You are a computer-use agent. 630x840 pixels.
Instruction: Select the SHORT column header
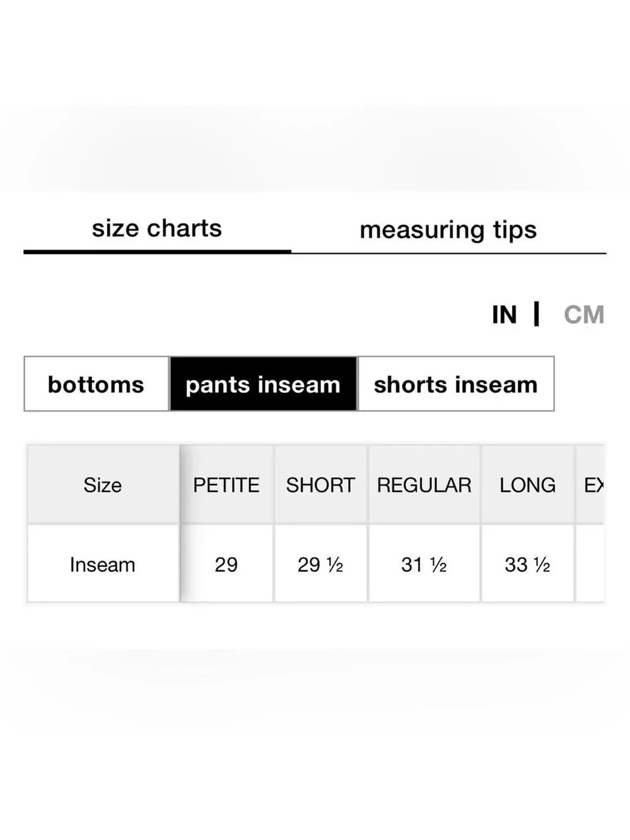pyautogui.click(x=320, y=485)
